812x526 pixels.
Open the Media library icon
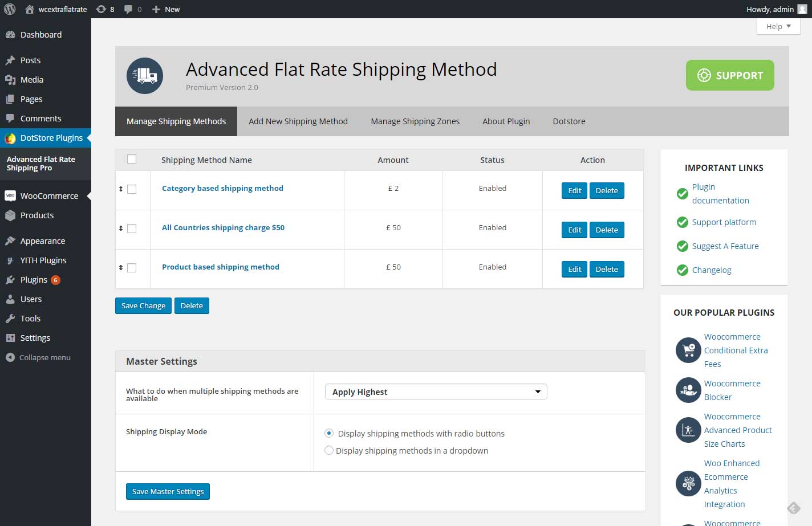point(10,80)
